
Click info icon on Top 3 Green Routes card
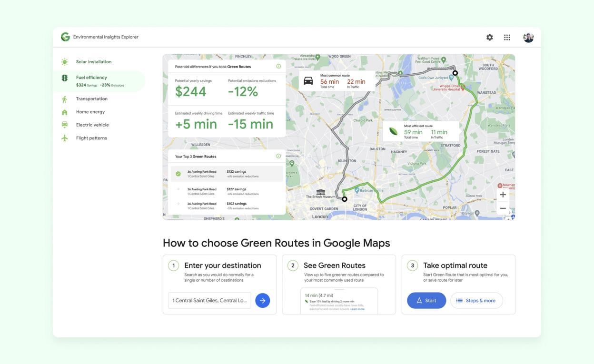pos(278,156)
